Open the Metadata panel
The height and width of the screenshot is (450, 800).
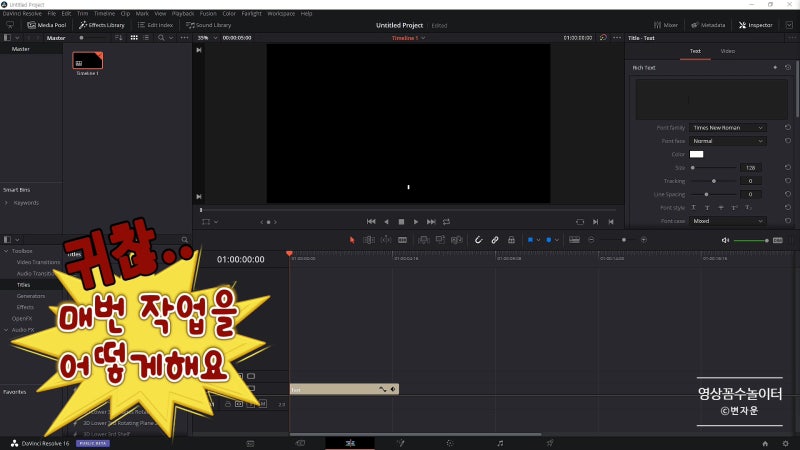[708, 25]
